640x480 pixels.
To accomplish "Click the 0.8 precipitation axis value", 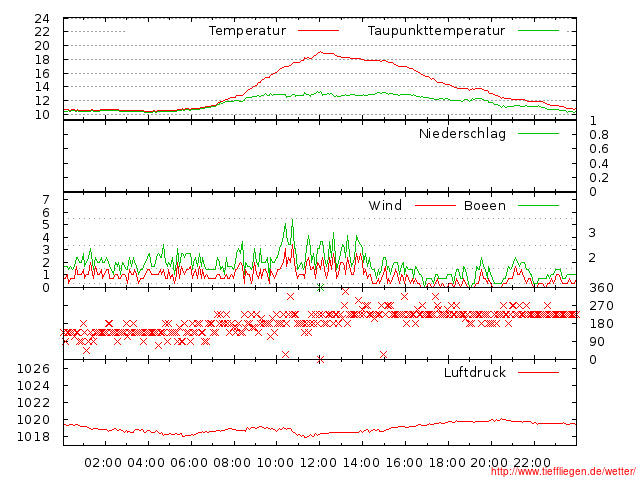I will coord(599,135).
